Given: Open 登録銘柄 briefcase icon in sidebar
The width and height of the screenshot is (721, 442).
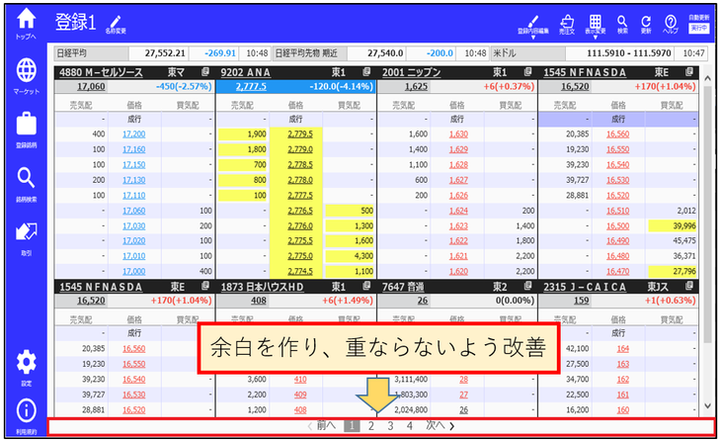Looking at the screenshot, I should click(26, 130).
